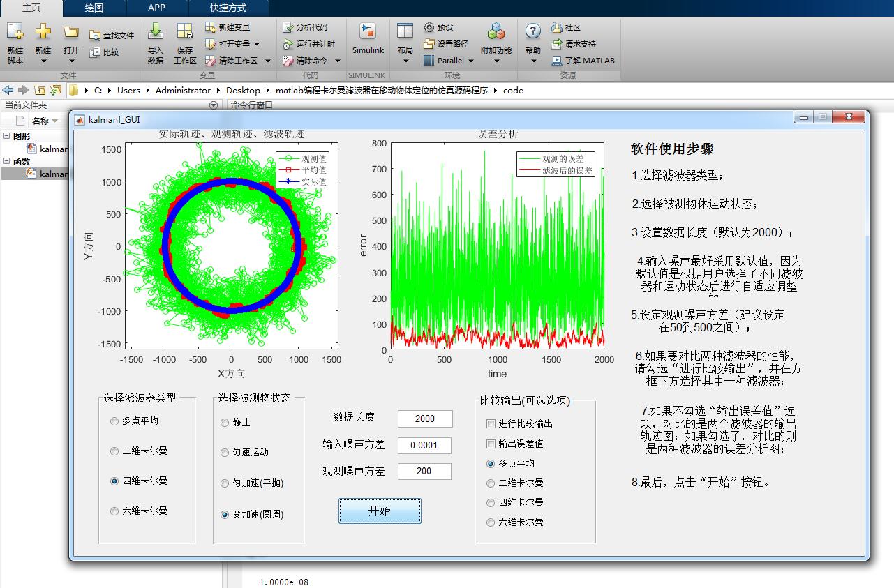
Task: Click Request Support (请求支持) icon
Action: (557, 44)
